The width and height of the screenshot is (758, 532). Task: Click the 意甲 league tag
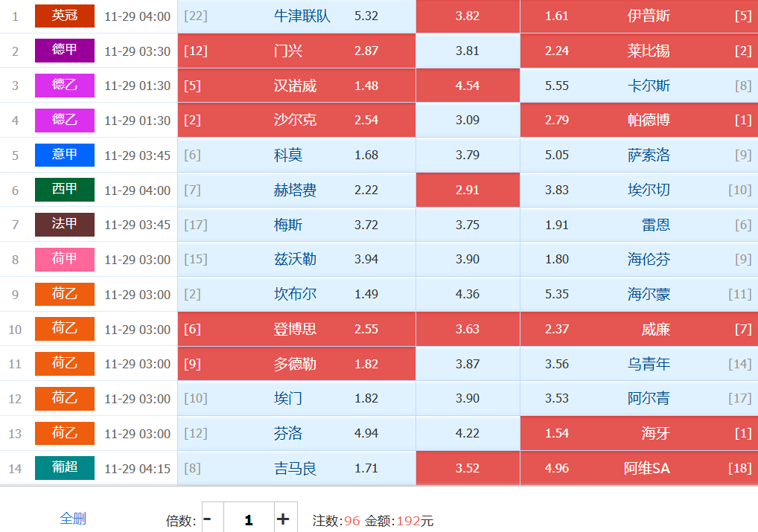pos(65,155)
